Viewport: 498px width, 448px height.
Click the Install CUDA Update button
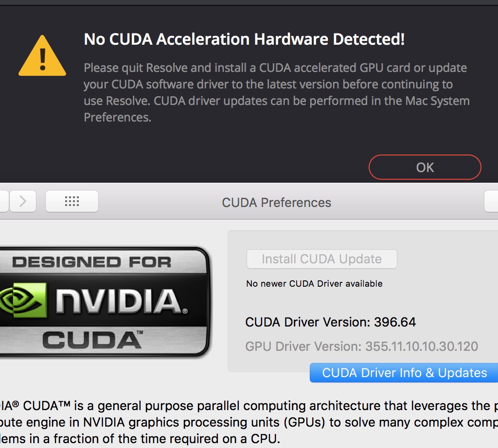click(x=322, y=259)
